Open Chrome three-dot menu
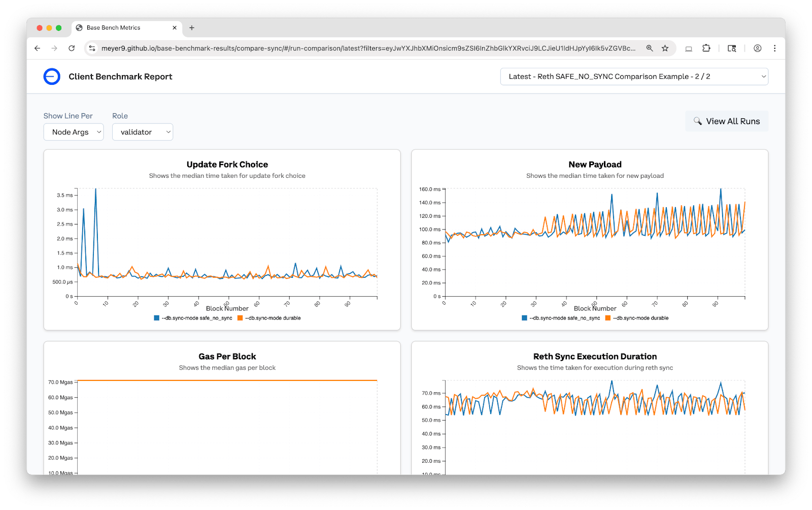The image size is (812, 510). [x=774, y=48]
